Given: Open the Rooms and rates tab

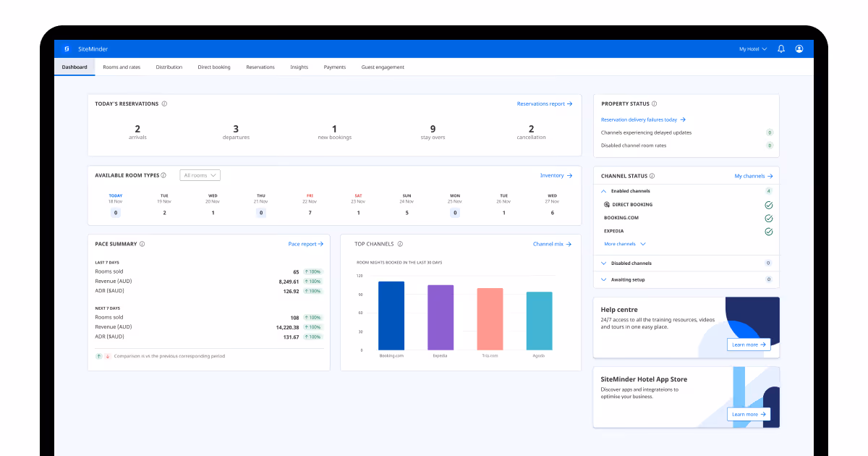Looking at the screenshot, I should tap(122, 67).
